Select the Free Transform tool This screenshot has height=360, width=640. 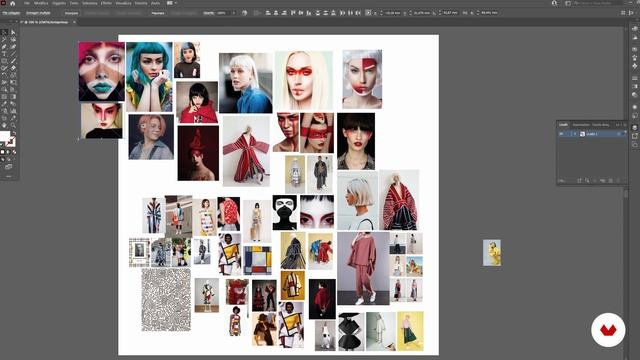pos(13,82)
